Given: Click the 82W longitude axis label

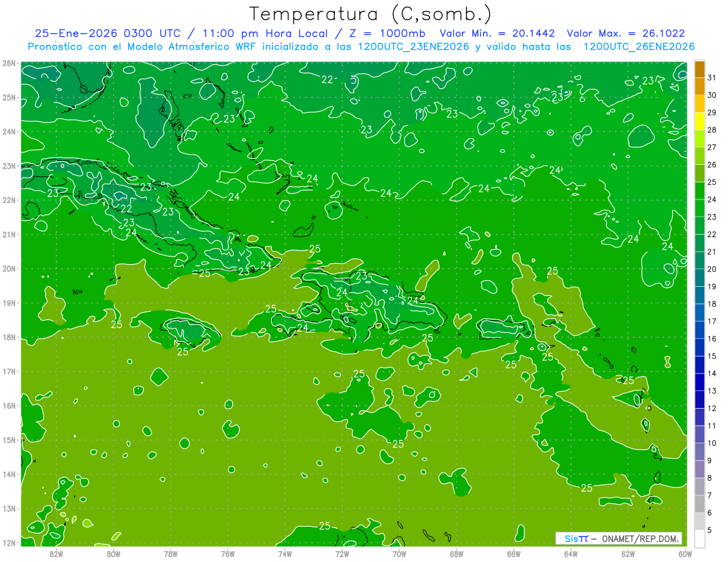Looking at the screenshot, I should (x=56, y=554).
